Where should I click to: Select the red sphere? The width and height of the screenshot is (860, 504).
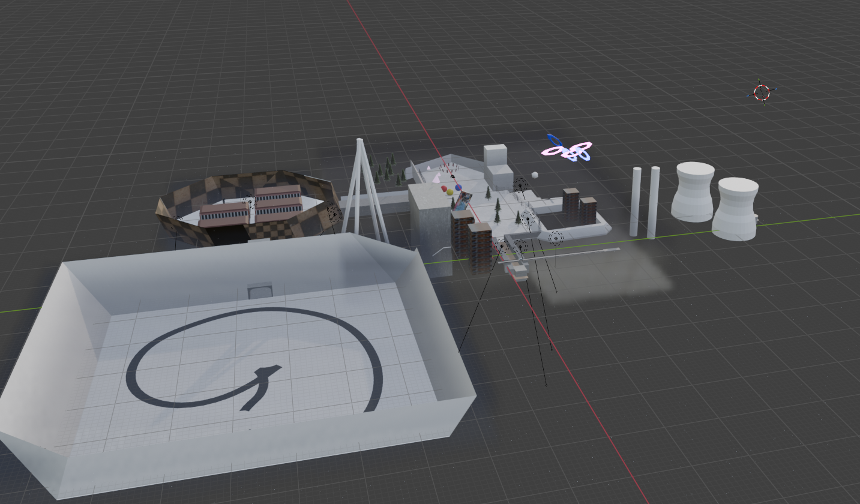pyautogui.click(x=445, y=188)
